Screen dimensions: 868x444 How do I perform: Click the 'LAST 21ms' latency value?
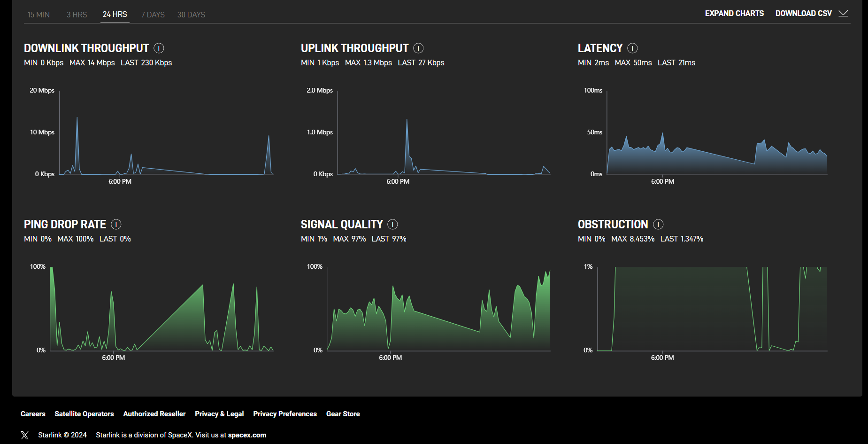[676, 63]
